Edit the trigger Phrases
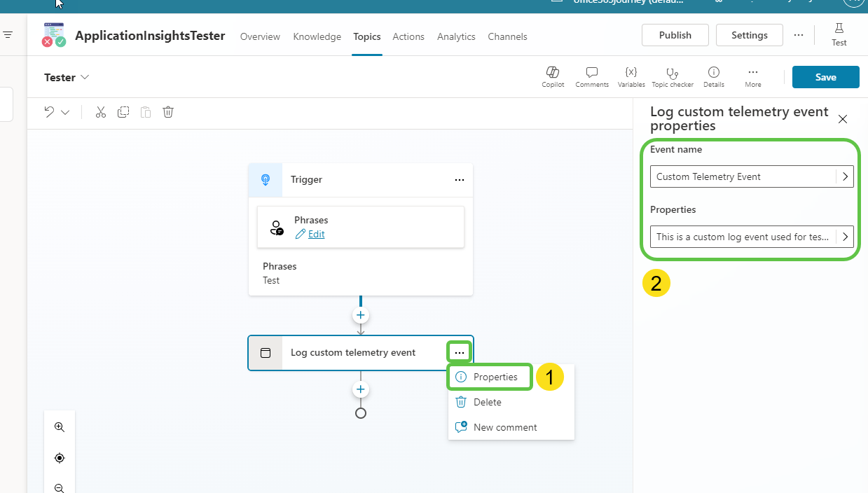868x493 pixels. pyautogui.click(x=315, y=234)
